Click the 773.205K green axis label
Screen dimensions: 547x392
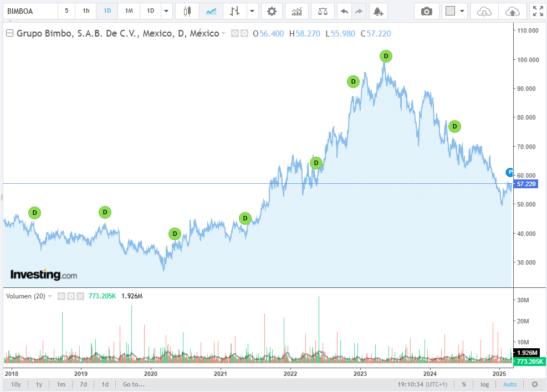[530, 362]
